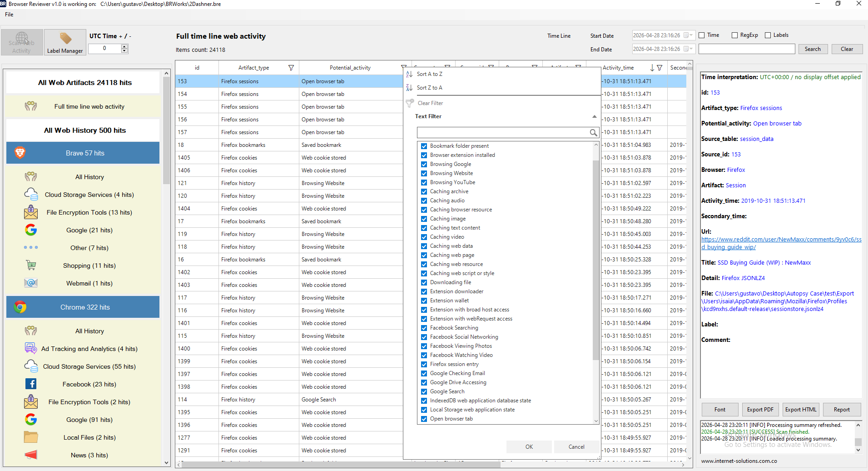Viewport: 868px width, 471px height.
Task: Click the Activity_time sort arrow
Action: pyautogui.click(x=652, y=68)
